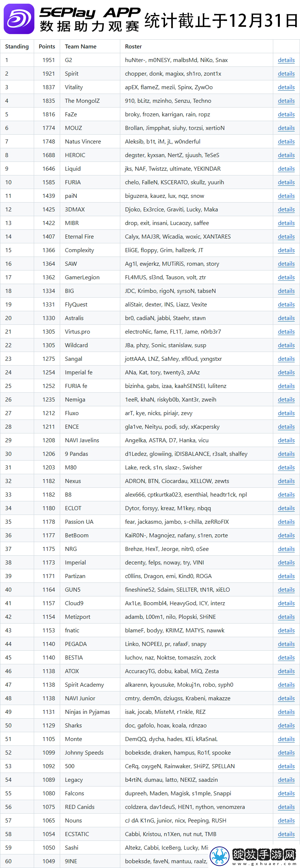Click roster 'dupreeh, Maden, Magisk, s1mple, Snappi'

tap(178, 793)
